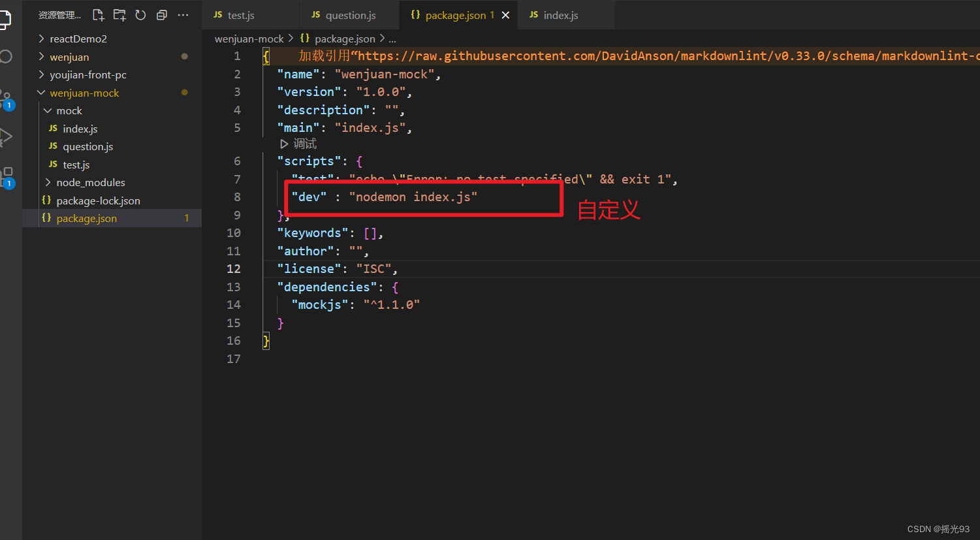Click the wenjuan-mock breadcrumb segment

tap(249, 39)
